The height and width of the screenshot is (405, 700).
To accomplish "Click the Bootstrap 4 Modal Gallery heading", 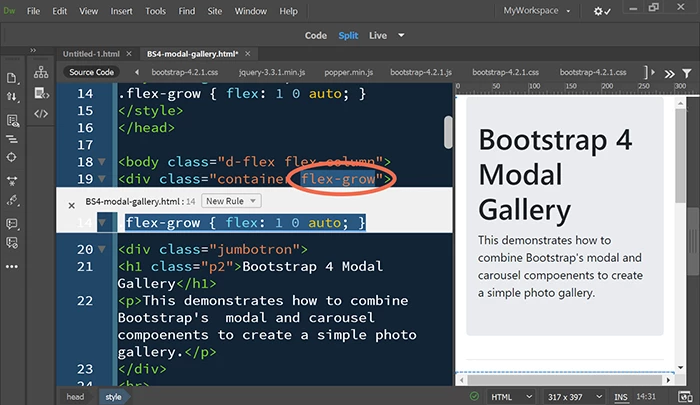I will pos(555,175).
